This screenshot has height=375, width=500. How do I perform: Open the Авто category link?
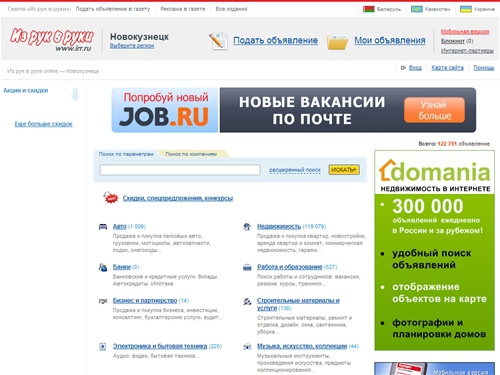click(x=120, y=226)
